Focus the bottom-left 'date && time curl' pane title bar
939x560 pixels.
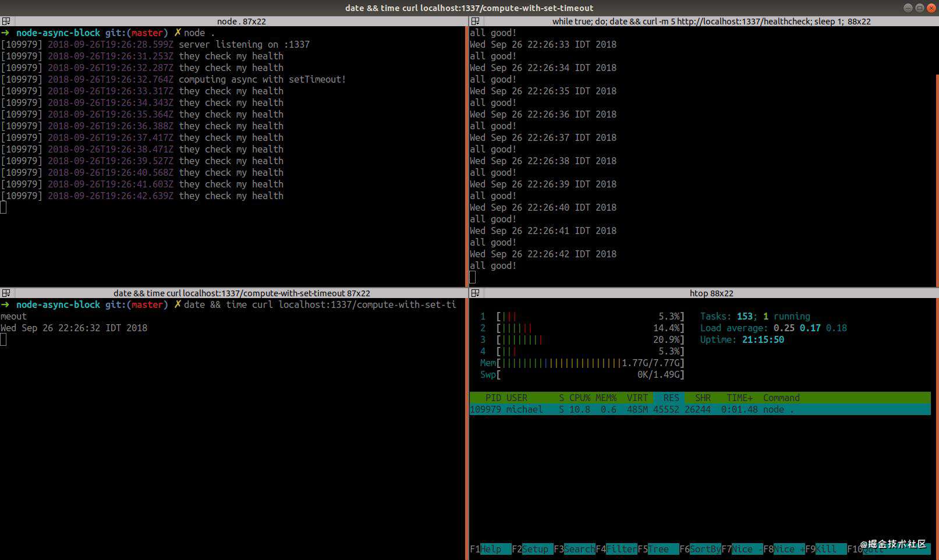click(242, 293)
